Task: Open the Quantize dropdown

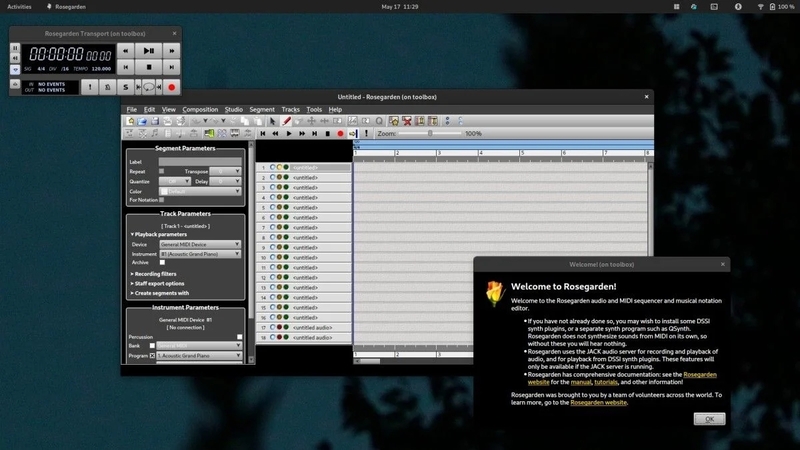Action: click(174, 181)
